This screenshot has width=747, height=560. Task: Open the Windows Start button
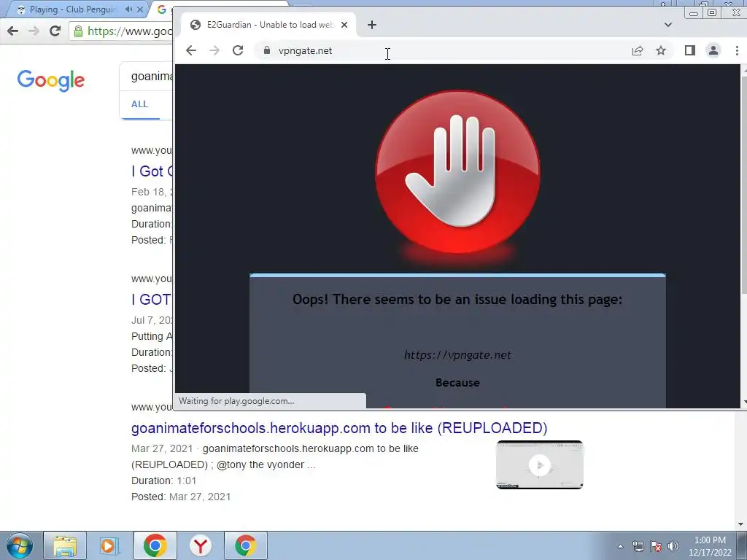[x=20, y=545]
